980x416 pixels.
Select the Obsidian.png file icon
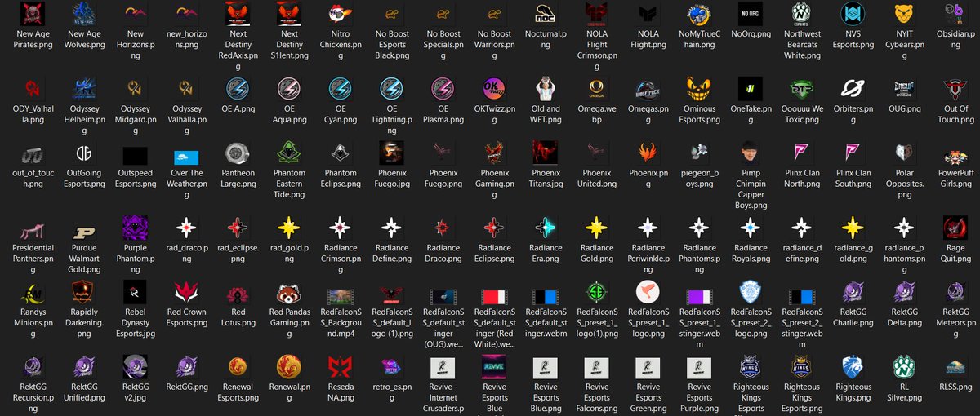click(x=955, y=13)
